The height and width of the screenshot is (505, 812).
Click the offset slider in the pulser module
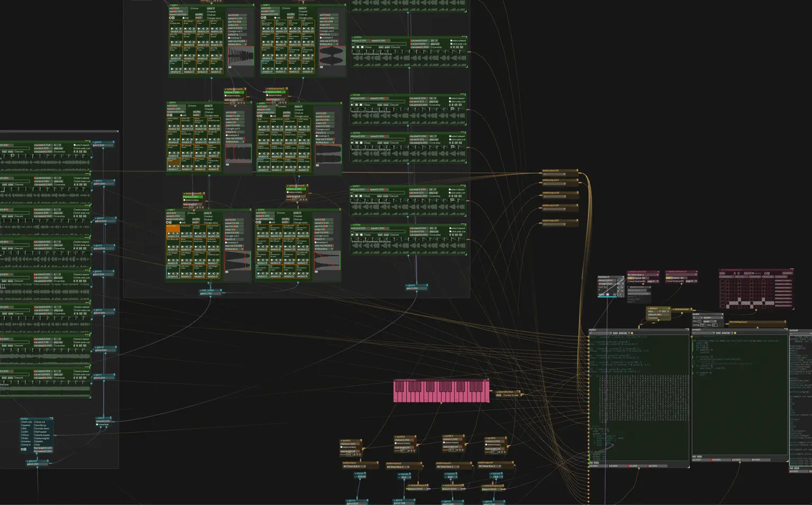pos(659,314)
